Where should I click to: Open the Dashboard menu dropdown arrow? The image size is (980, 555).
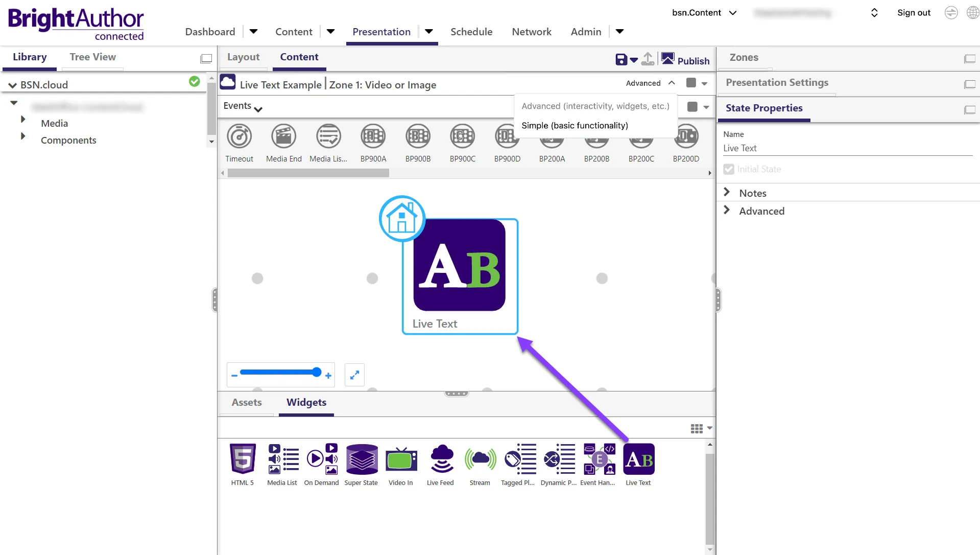pos(253,32)
